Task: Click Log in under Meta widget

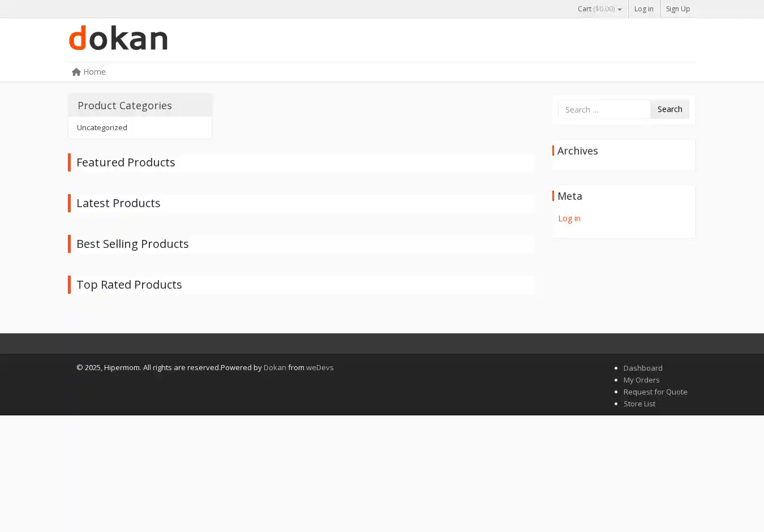Action: pos(569,218)
